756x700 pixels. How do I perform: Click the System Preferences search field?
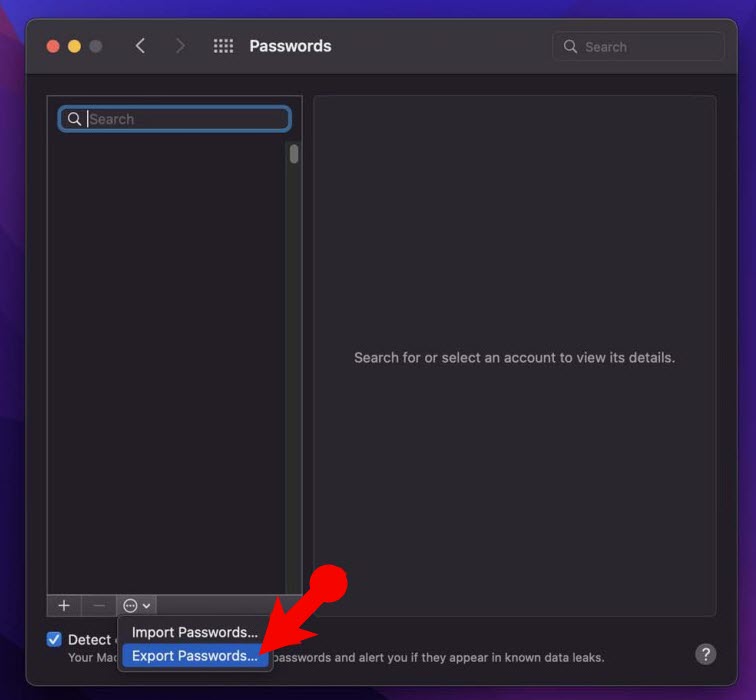638,47
